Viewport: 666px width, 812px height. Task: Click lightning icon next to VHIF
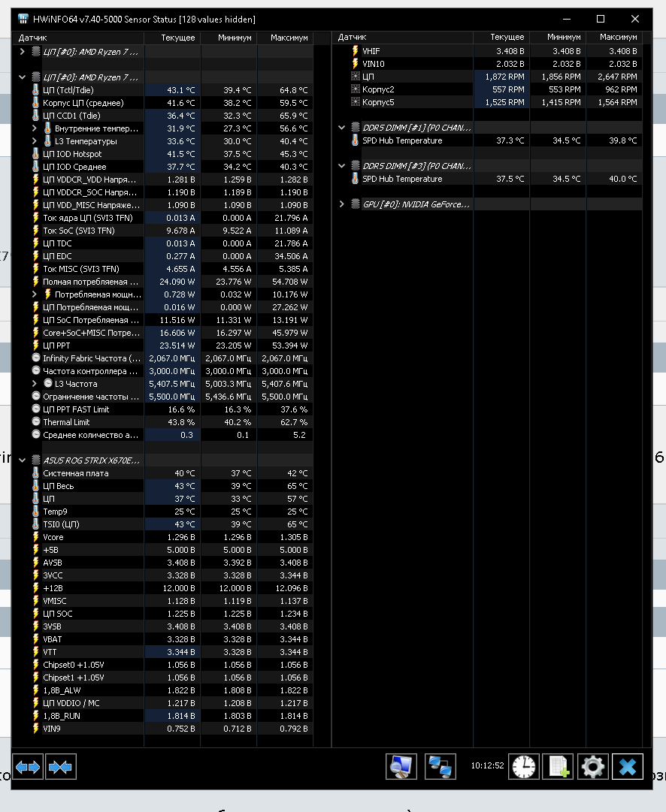coord(355,51)
